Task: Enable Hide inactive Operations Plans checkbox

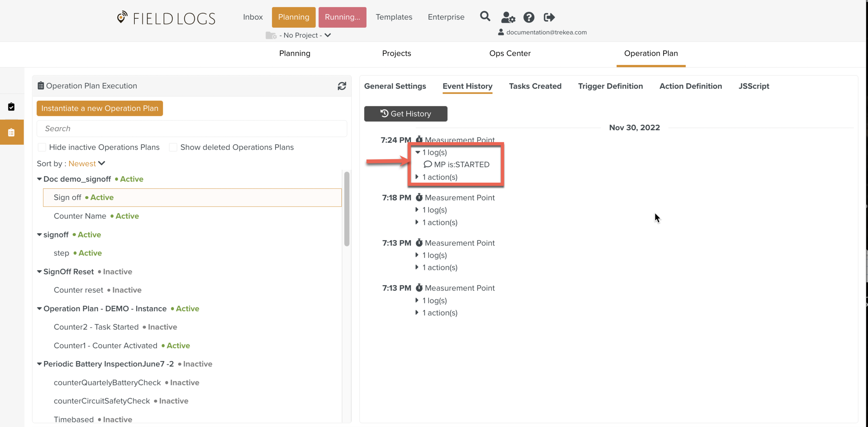Action: tap(42, 147)
